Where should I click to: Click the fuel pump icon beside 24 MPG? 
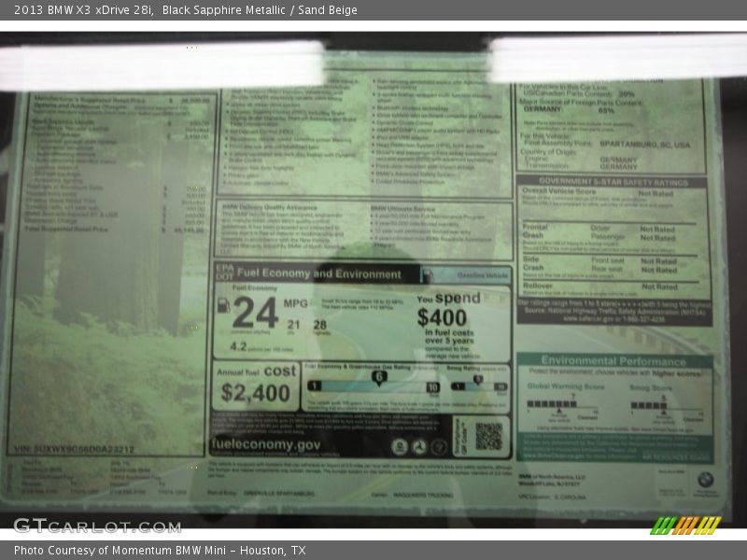pos(223,305)
